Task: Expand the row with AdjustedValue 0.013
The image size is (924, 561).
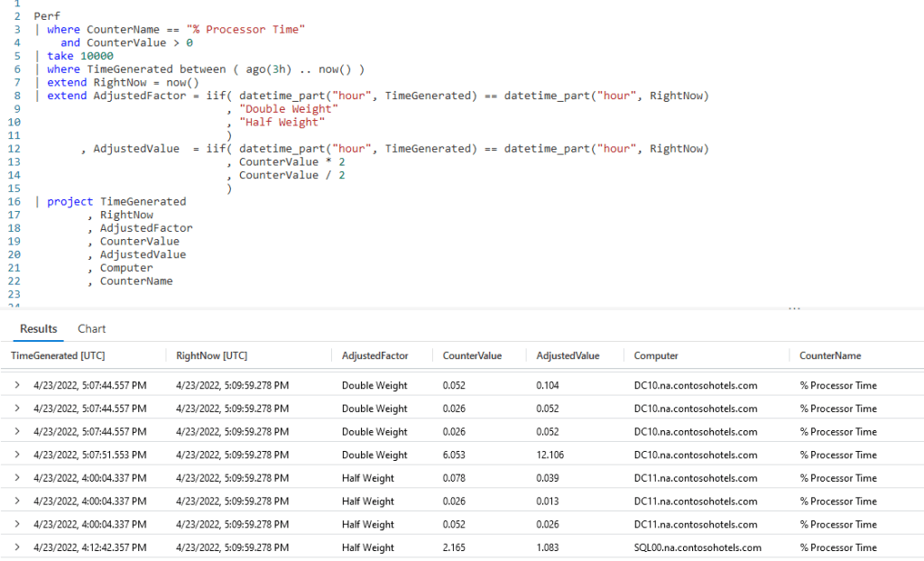Action: pyautogui.click(x=16, y=501)
